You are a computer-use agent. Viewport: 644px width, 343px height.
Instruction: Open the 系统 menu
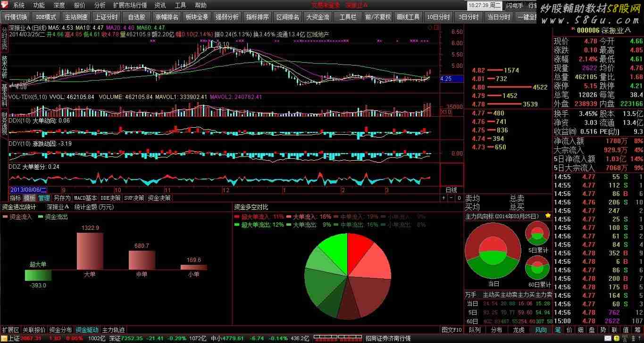[19, 6]
